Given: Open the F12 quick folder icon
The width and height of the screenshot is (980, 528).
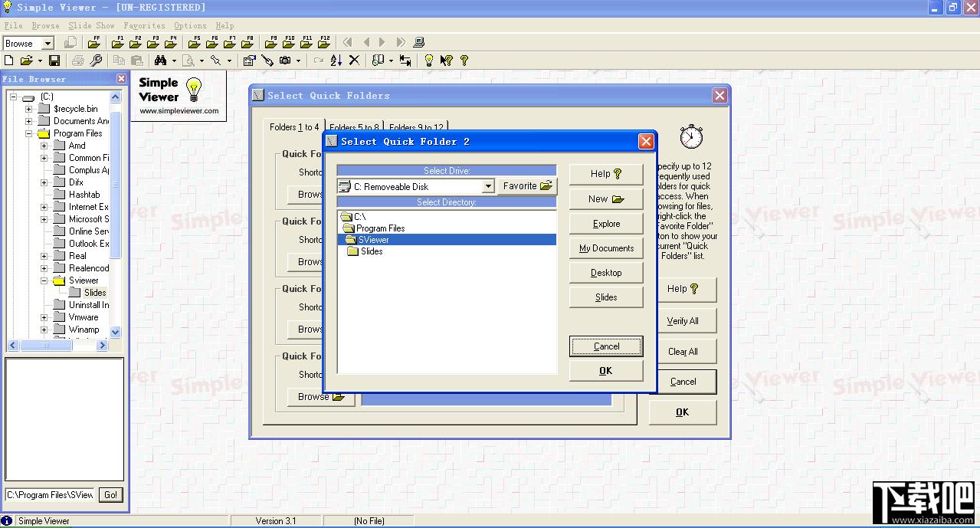Looking at the screenshot, I should (x=324, y=43).
